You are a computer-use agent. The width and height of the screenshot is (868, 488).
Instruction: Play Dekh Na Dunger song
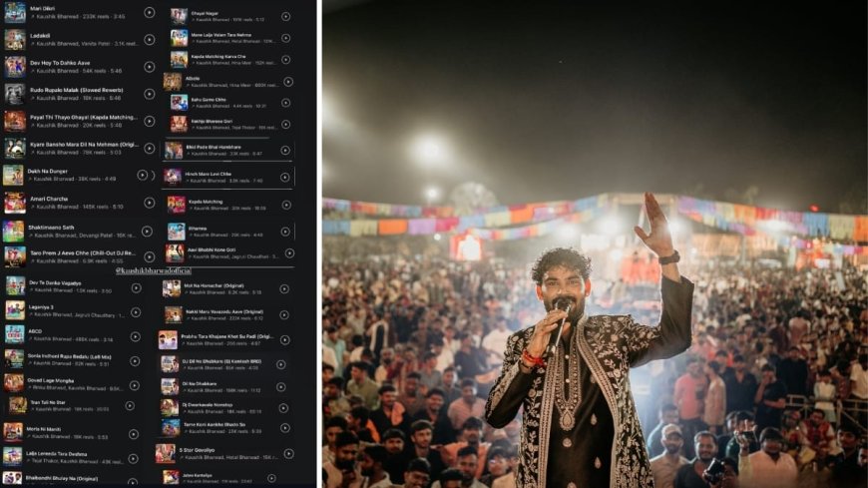[x=143, y=175]
